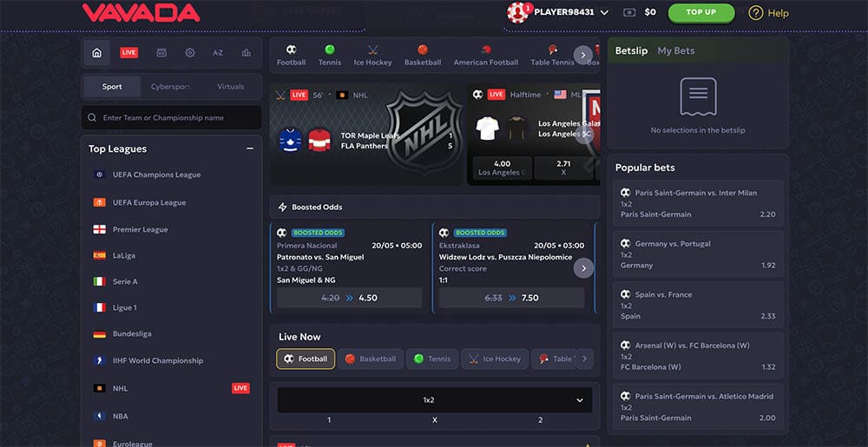Select Table Tennis in top sports bar

[x=552, y=56]
